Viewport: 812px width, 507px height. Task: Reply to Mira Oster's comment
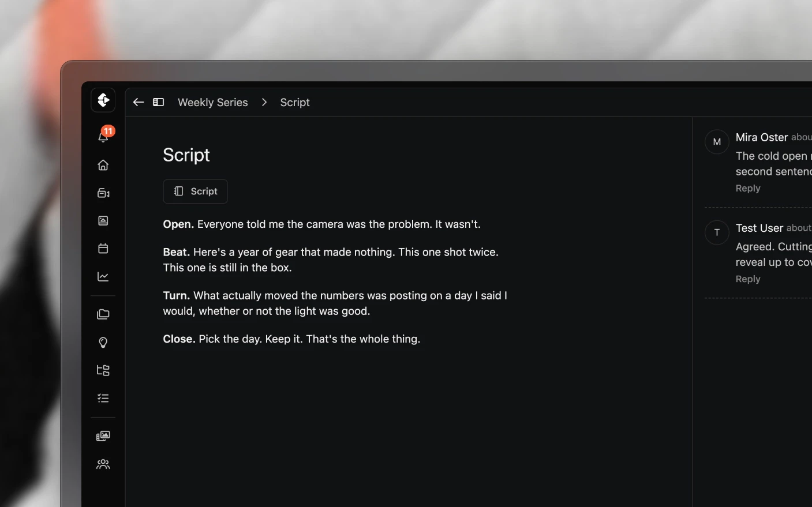point(748,188)
